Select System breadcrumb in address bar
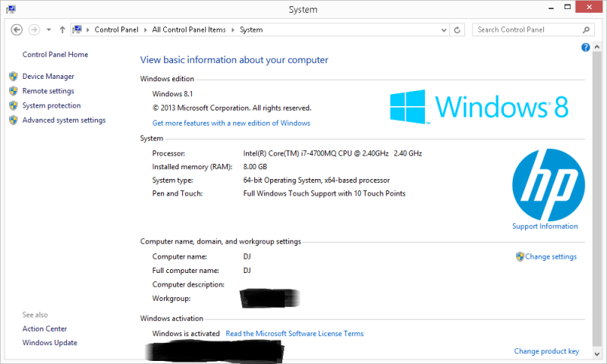Screen dimensions: 607x364 coord(251,30)
